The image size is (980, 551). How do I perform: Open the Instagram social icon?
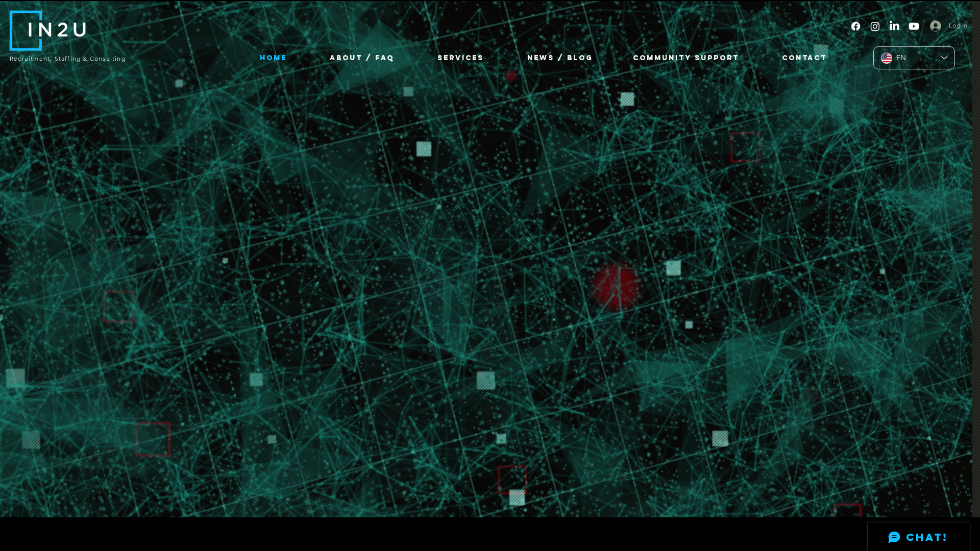coord(875,26)
